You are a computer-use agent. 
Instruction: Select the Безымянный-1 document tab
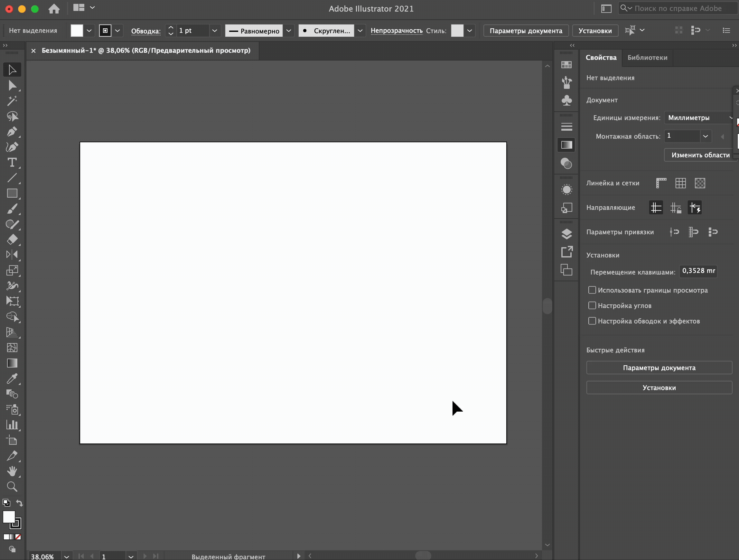[x=146, y=51]
